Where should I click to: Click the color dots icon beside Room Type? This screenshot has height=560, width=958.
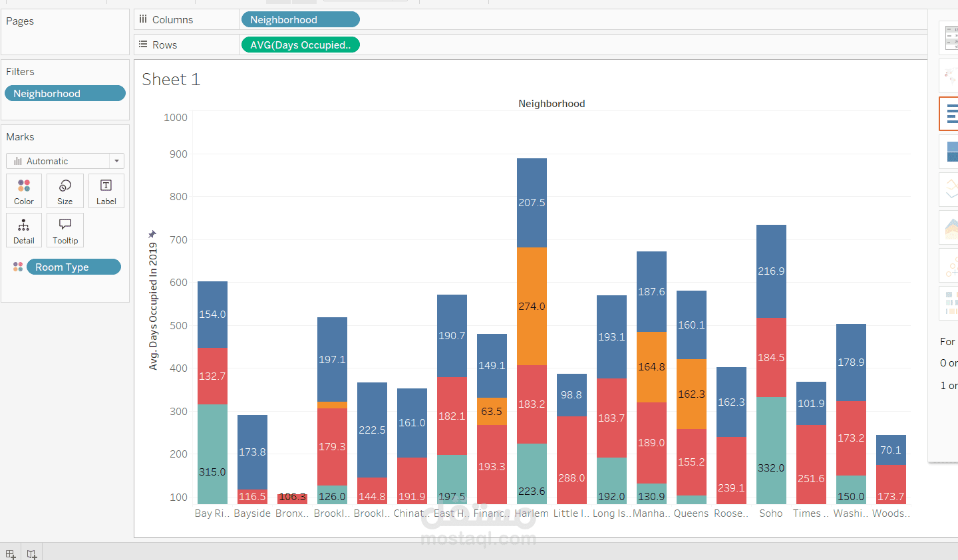[18, 267]
